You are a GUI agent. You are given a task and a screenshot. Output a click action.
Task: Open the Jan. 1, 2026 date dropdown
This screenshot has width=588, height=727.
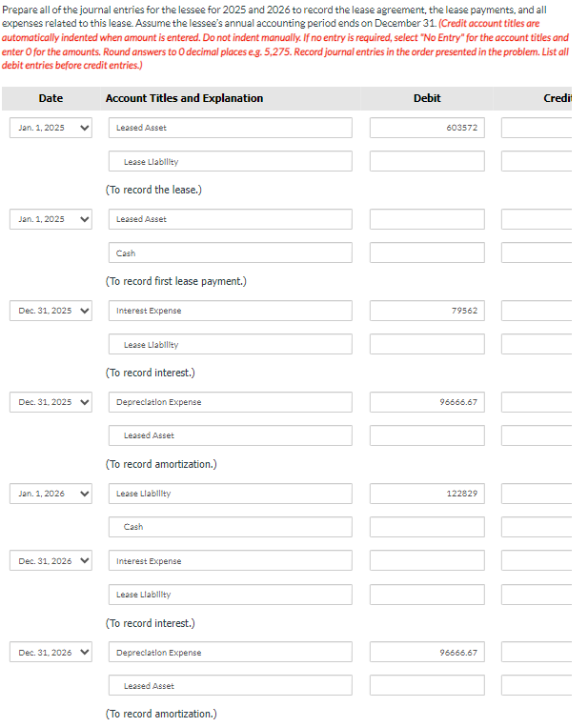click(x=51, y=494)
